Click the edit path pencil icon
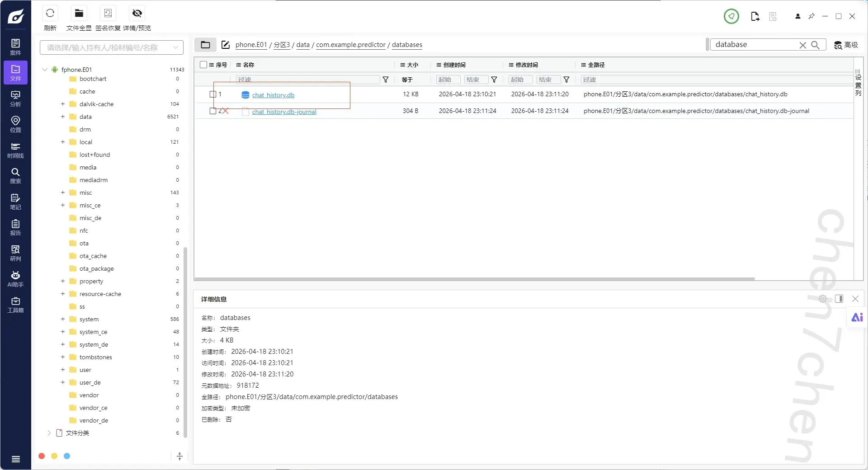 point(226,45)
